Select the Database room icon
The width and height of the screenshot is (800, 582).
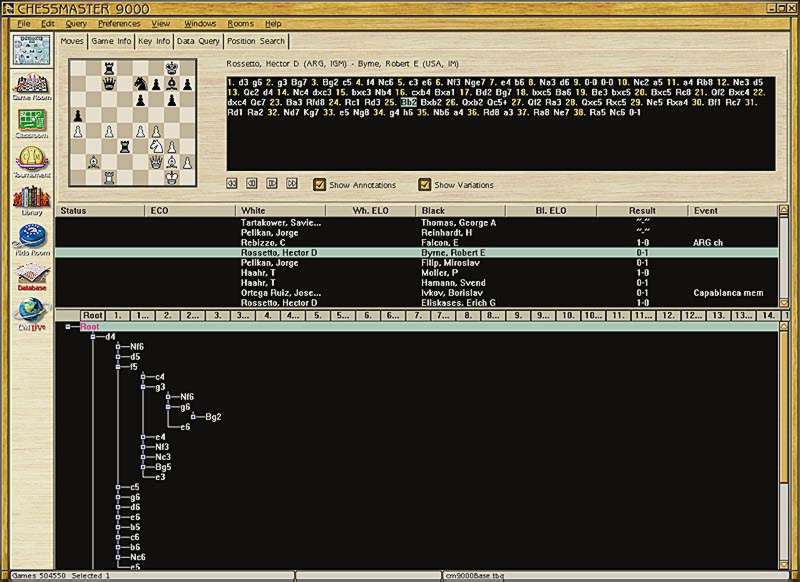point(32,275)
